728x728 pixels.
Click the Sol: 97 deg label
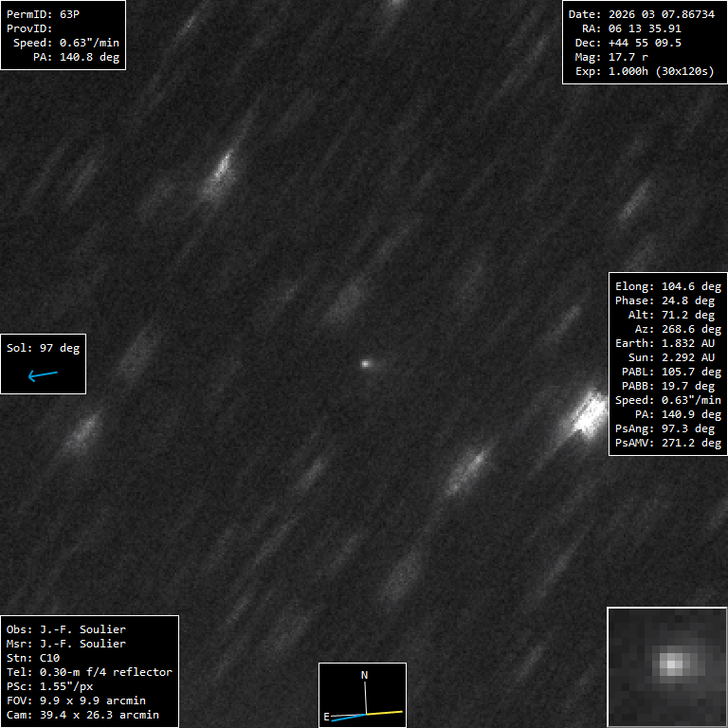point(43,348)
